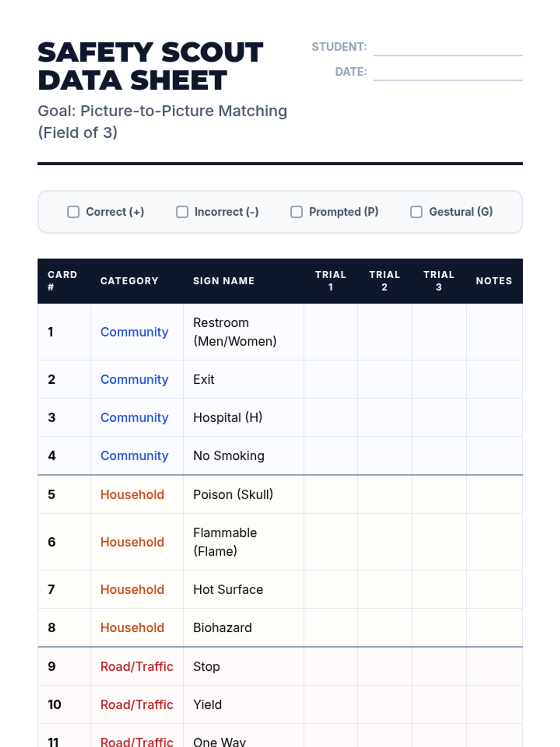The width and height of the screenshot is (560, 747).
Task: Tick the Prompted (P) checkbox
Action: pos(296,212)
